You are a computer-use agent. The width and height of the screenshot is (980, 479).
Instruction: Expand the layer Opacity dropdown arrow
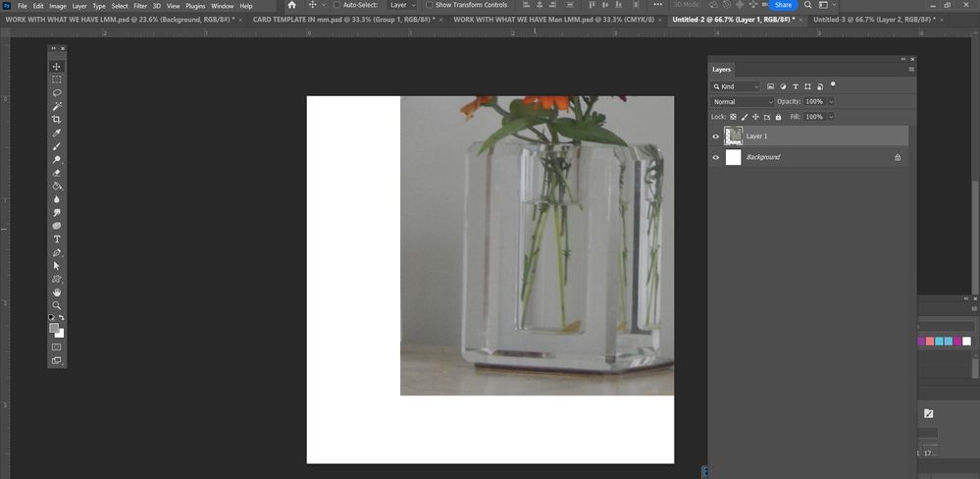click(831, 101)
